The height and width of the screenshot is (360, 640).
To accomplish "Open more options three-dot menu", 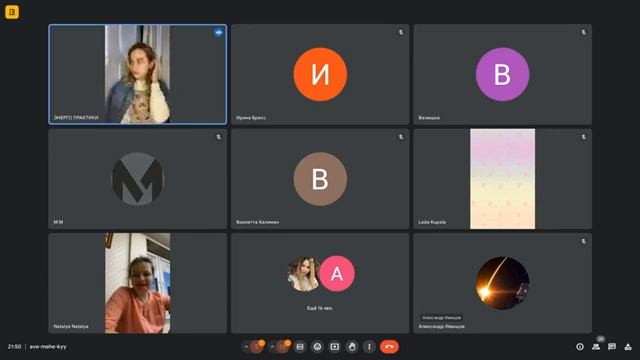I will click(369, 347).
